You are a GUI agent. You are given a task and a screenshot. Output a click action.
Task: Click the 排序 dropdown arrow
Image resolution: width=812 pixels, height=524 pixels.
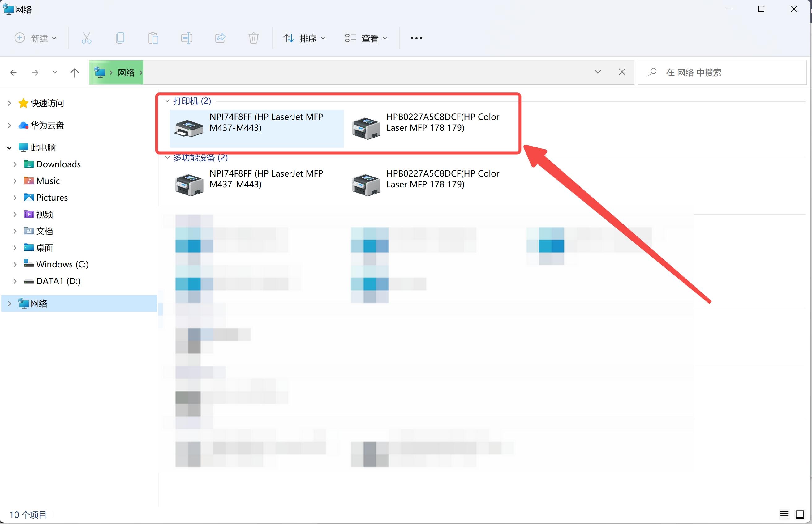(324, 38)
